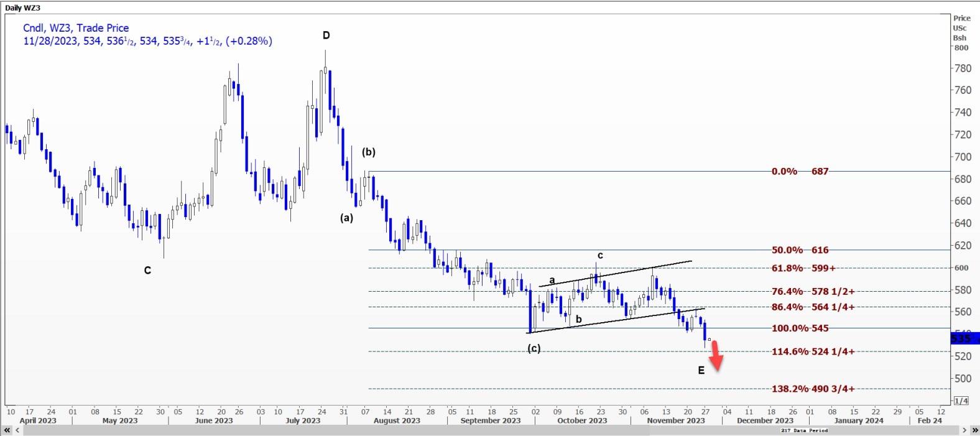Screen dimensions: 980x436
Task: Select the October 2023 month label
Action: 582,420
